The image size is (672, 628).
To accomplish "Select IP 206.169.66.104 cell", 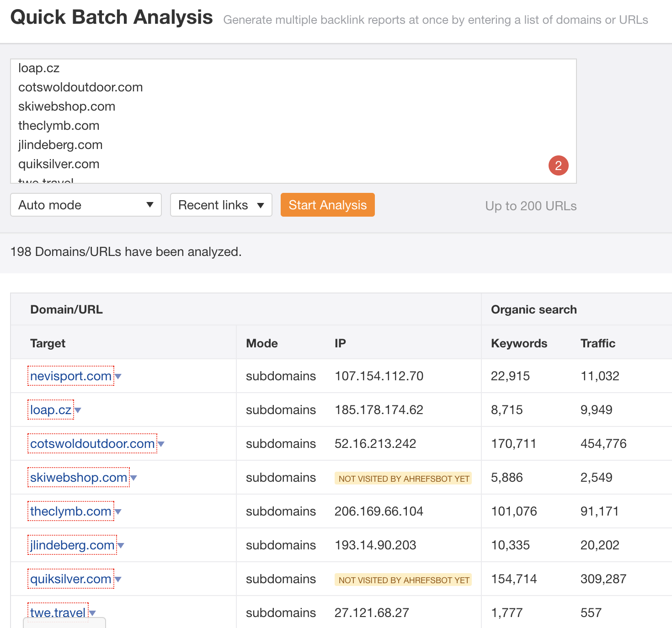I will (x=379, y=511).
